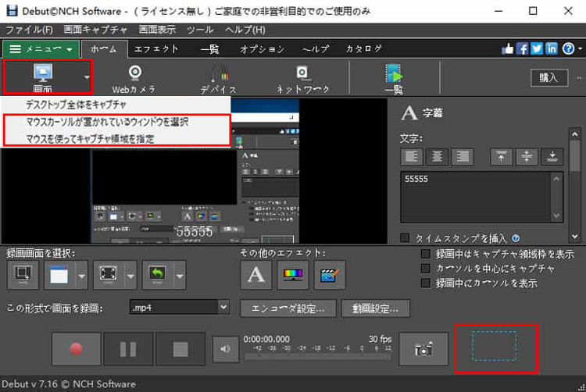586x392 pixels.
Task: Click the thumbs-up like icon
Action: click(508, 48)
